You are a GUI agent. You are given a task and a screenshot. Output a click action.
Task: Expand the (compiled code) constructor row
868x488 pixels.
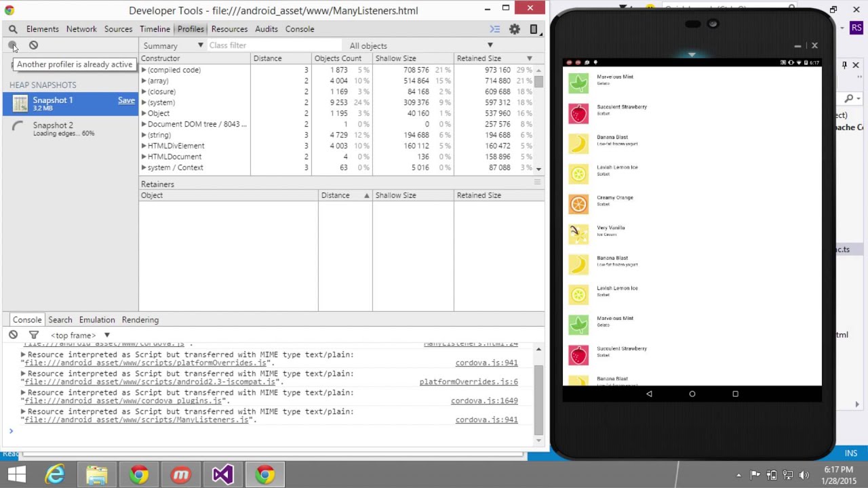click(144, 70)
